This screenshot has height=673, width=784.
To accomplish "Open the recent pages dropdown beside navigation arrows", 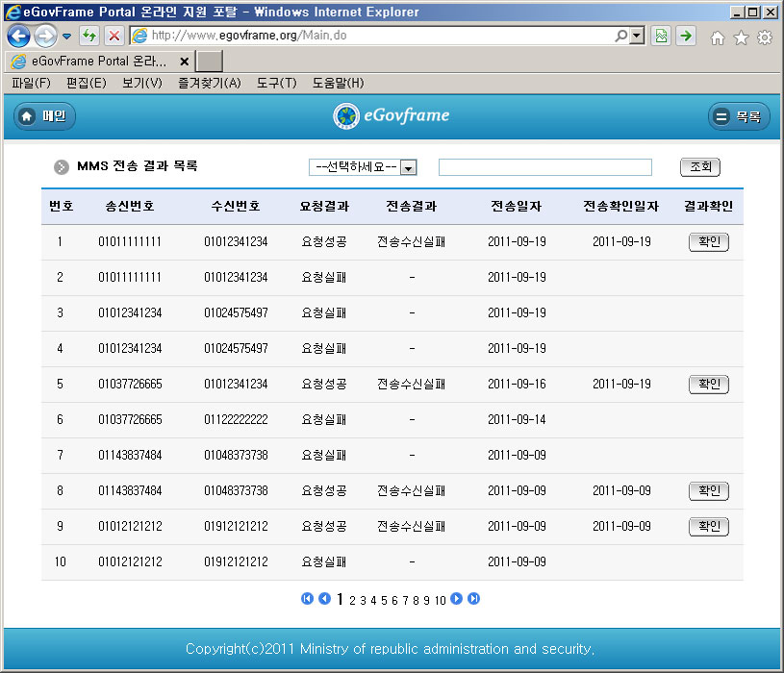I will point(66,37).
